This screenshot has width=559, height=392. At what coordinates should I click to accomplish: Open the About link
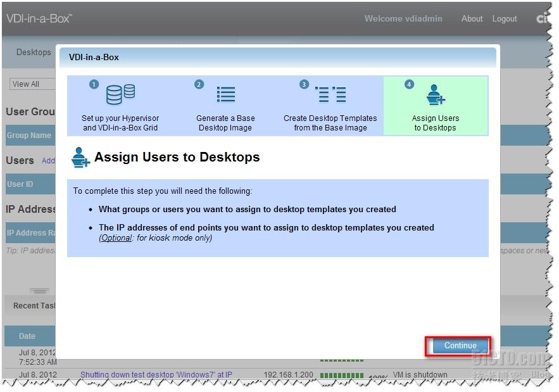[472, 18]
